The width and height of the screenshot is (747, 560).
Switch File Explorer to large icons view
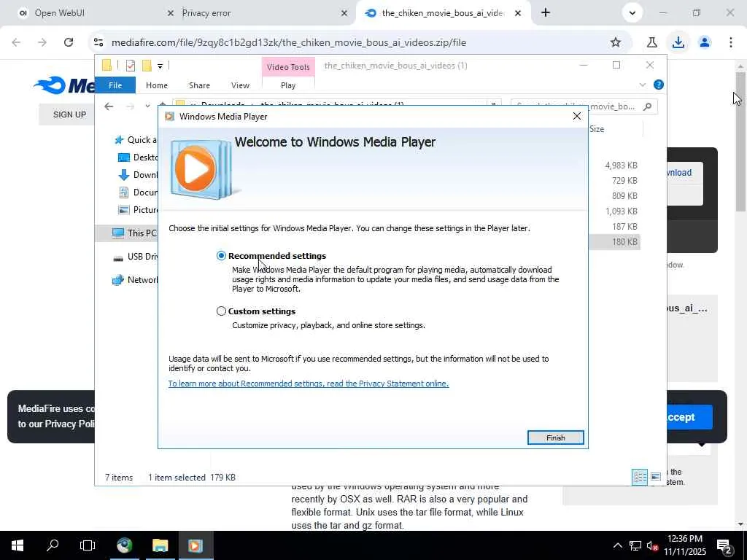pos(656,477)
